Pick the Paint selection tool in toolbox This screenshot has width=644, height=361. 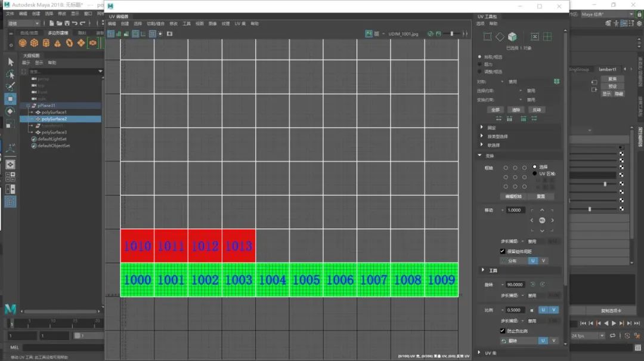coord(11,87)
